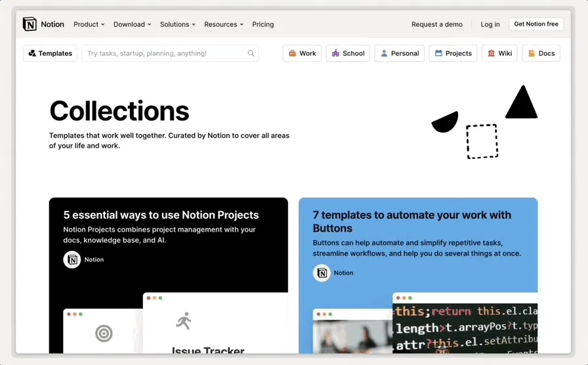The image size is (588, 365).
Task: Click Get Notion free button
Action: point(536,24)
